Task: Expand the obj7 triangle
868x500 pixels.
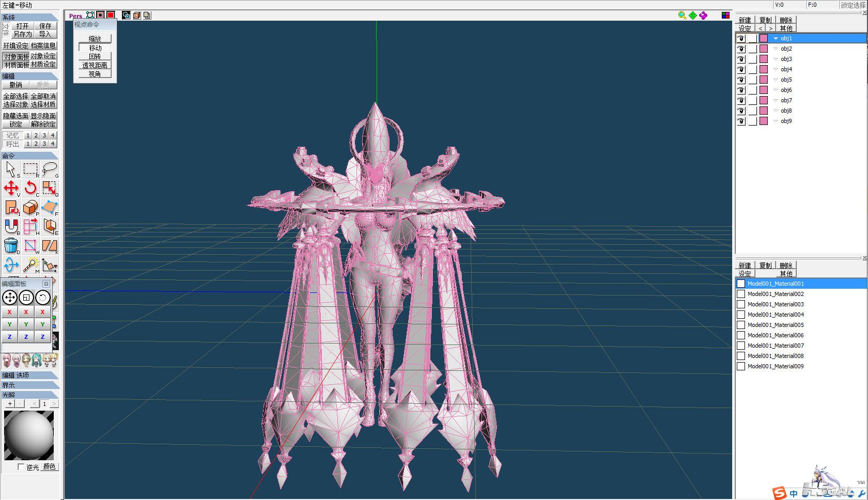Action: coord(776,100)
